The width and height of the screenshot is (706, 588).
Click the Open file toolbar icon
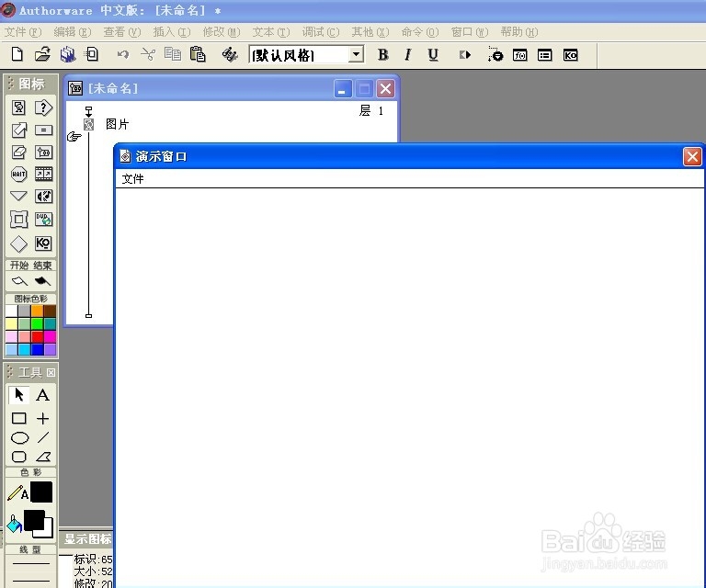pos(42,54)
